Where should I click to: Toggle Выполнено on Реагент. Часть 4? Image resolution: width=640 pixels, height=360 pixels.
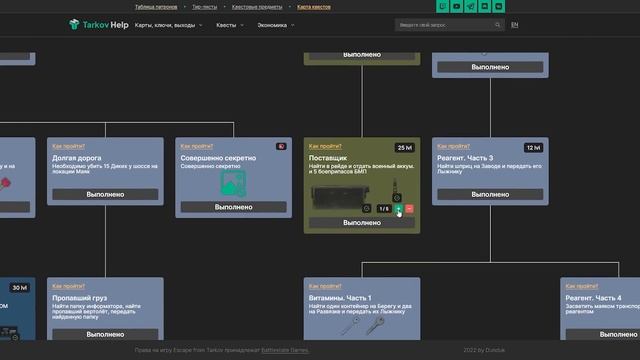603,334
